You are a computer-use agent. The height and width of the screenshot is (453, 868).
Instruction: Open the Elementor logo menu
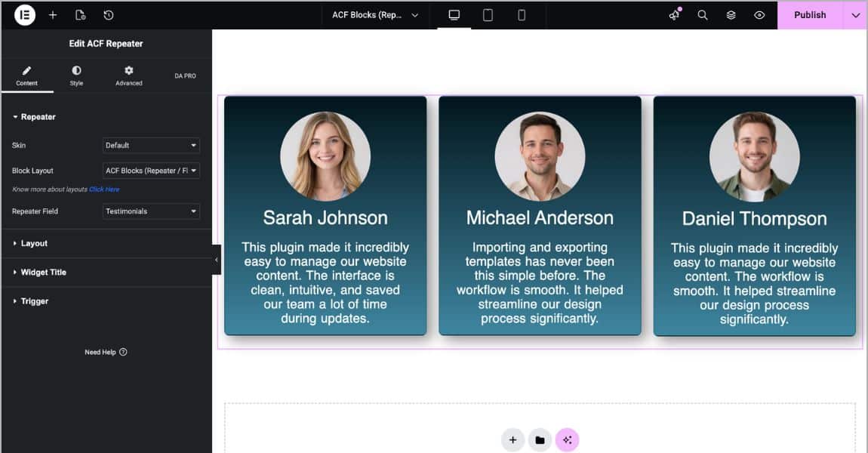[x=24, y=15]
